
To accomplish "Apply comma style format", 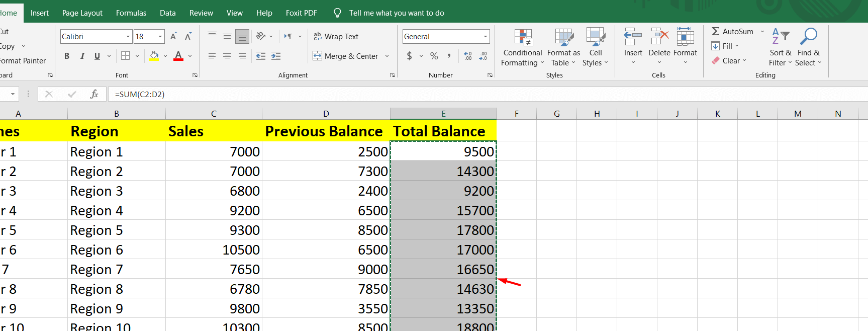I will tap(449, 56).
